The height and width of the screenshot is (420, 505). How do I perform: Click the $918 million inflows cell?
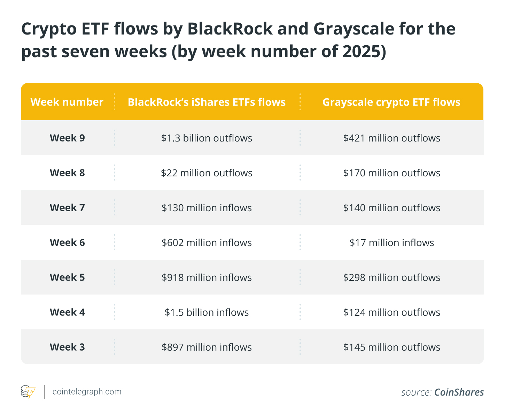pyautogui.click(x=207, y=277)
